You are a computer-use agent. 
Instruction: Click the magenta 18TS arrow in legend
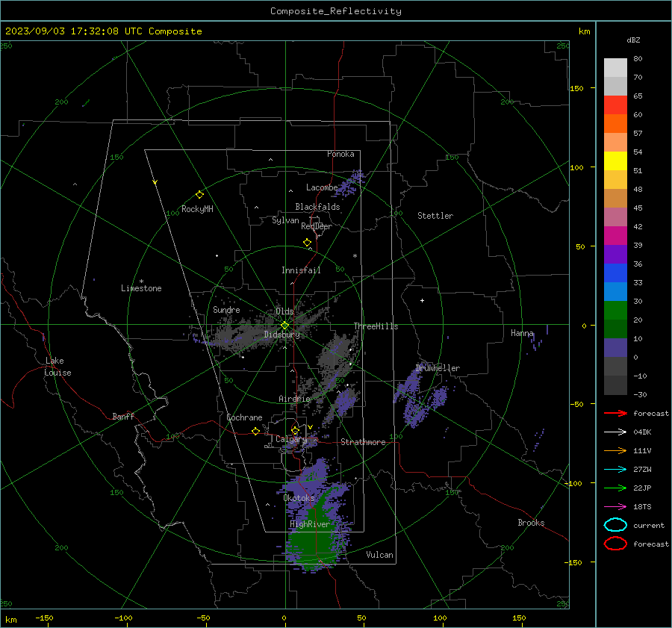615,507
